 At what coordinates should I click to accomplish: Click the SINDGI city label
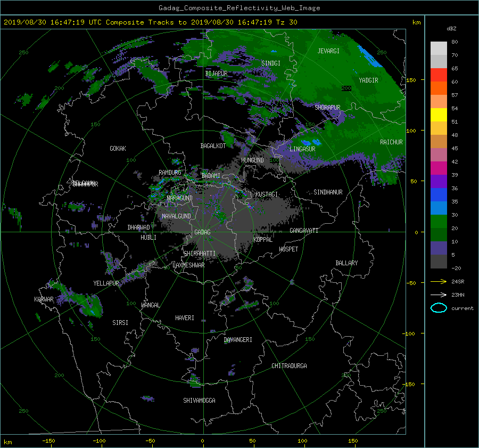tap(271, 63)
